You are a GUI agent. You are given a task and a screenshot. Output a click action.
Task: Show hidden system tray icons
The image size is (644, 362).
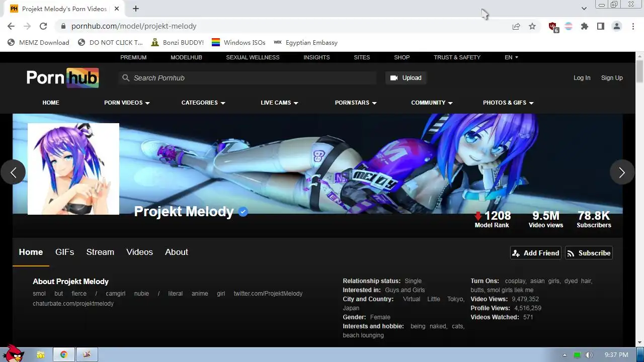tap(565, 355)
